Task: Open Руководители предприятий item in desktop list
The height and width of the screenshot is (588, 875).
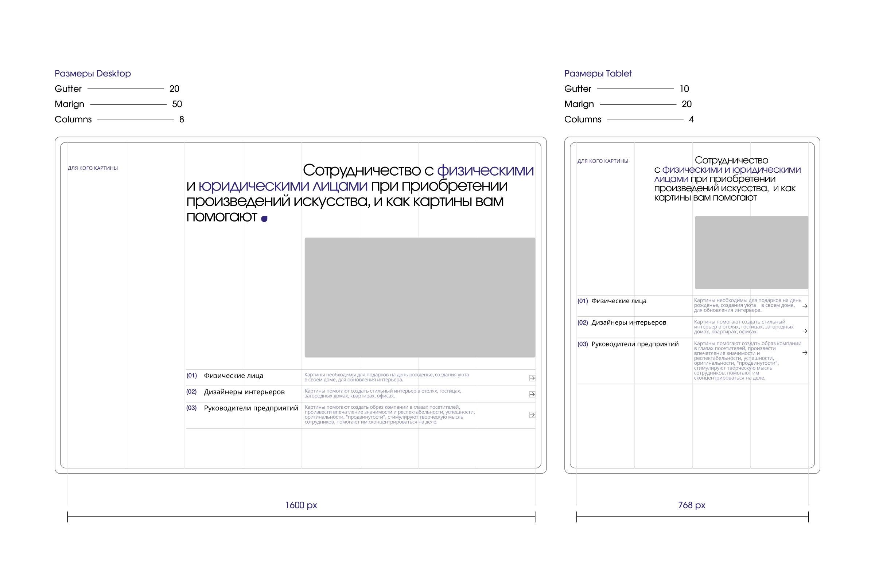Action: coord(250,408)
